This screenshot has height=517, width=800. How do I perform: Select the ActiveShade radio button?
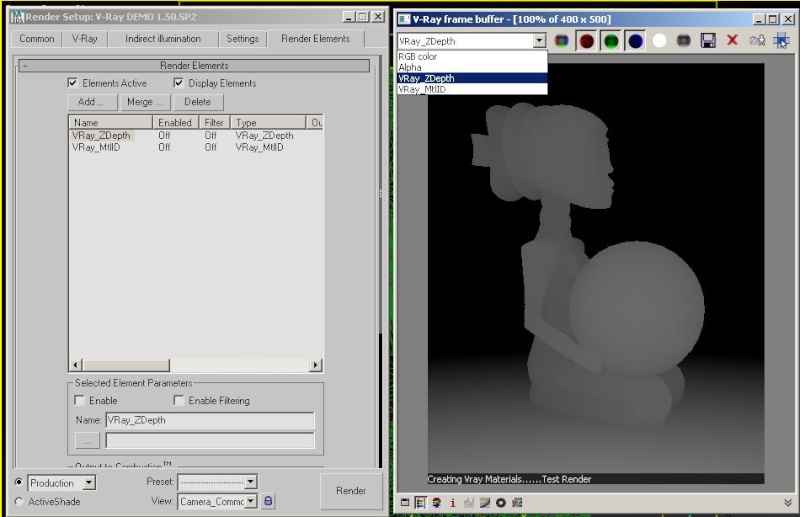(x=18, y=501)
